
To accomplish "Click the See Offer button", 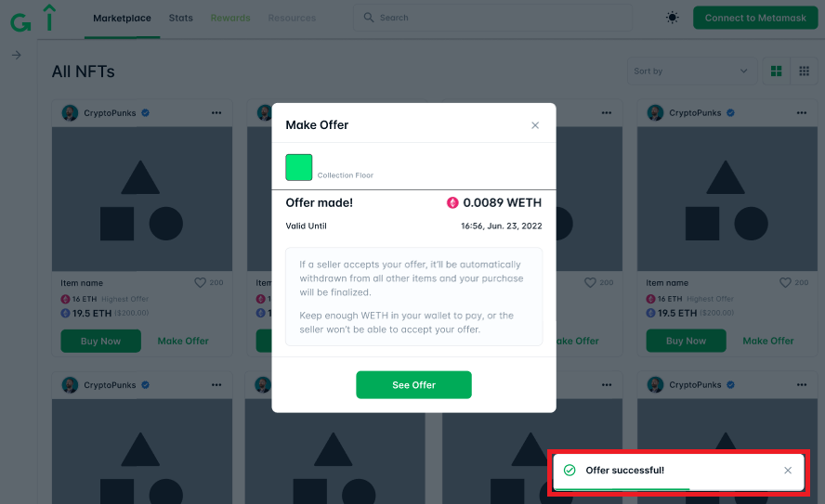I will pyautogui.click(x=413, y=384).
